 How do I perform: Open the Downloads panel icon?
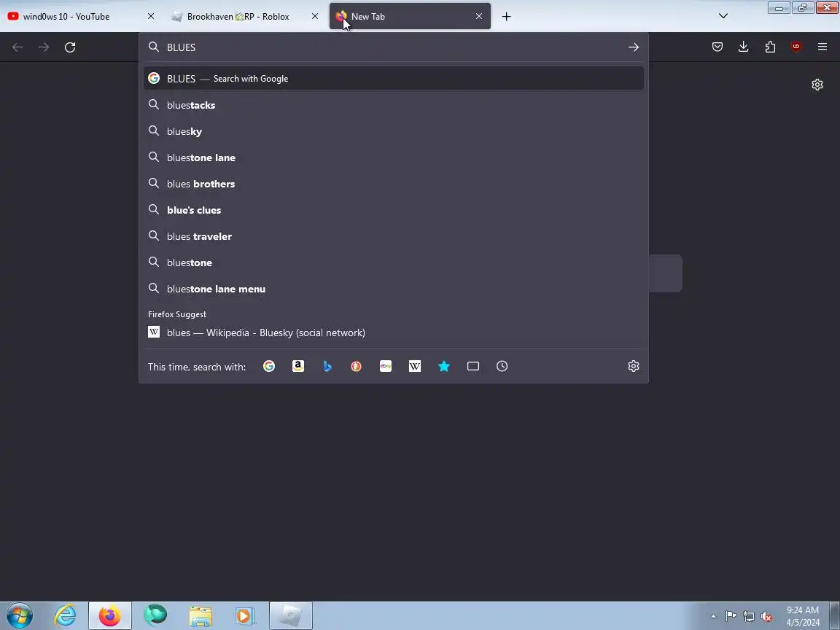coord(744,47)
